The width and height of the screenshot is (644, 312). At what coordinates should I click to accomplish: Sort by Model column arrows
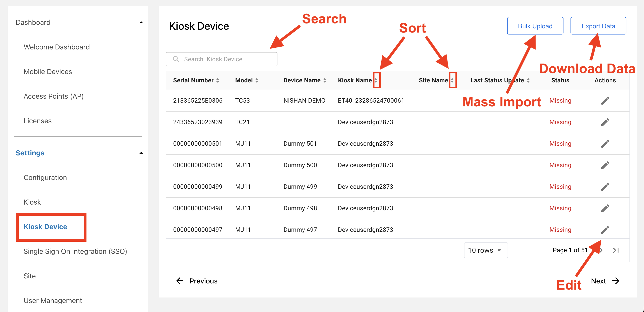pos(257,80)
